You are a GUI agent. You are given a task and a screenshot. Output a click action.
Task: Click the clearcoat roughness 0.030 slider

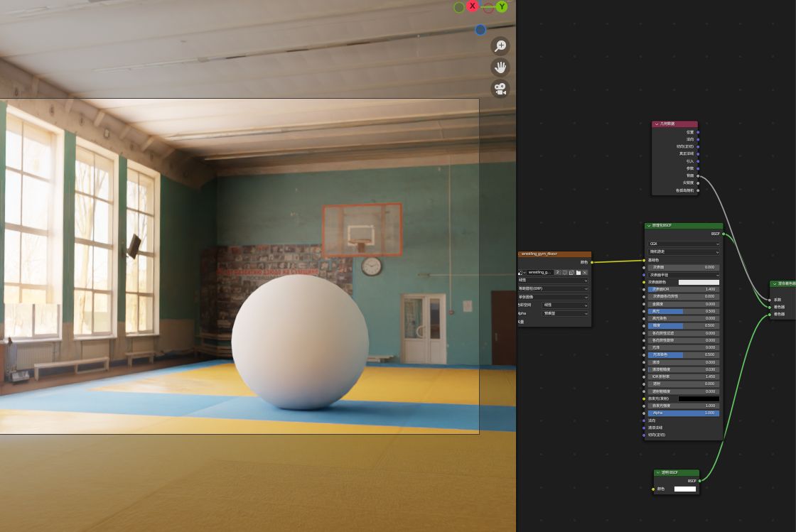tap(684, 370)
